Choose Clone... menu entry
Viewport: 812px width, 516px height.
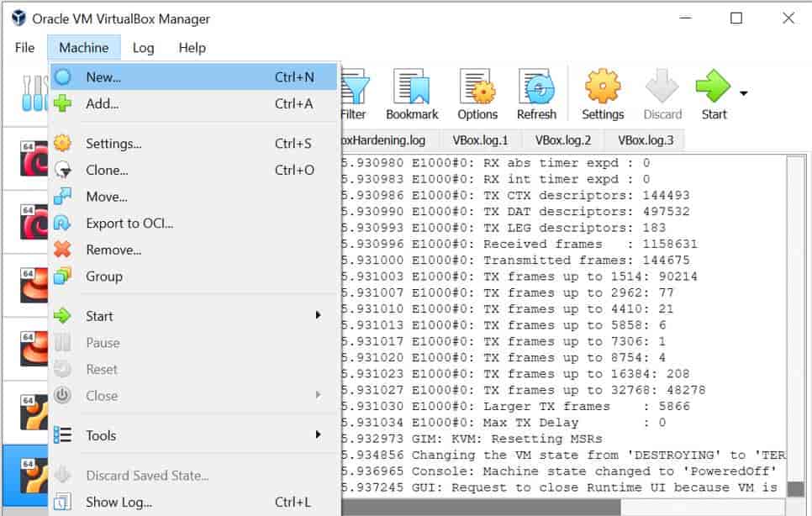(195, 170)
